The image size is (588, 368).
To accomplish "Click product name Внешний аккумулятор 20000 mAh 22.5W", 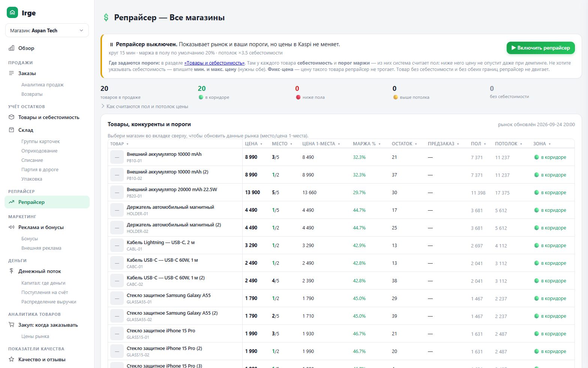I will pyautogui.click(x=172, y=189).
